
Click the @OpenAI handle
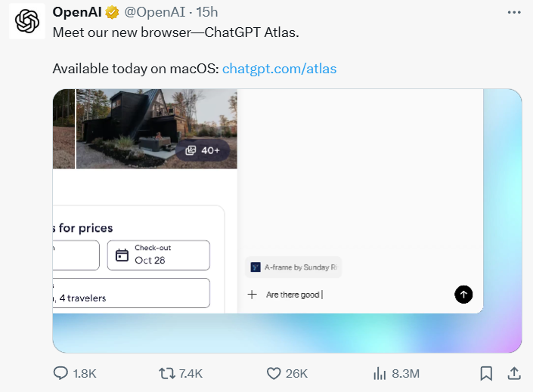click(155, 12)
